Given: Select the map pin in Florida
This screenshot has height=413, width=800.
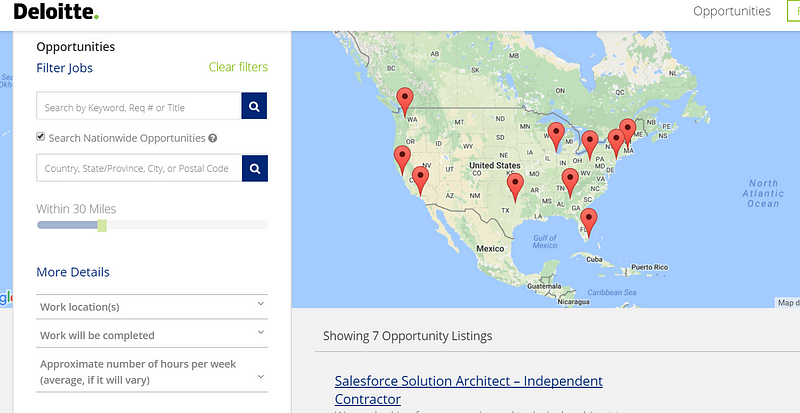Looking at the screenshot, I should 589,222.
